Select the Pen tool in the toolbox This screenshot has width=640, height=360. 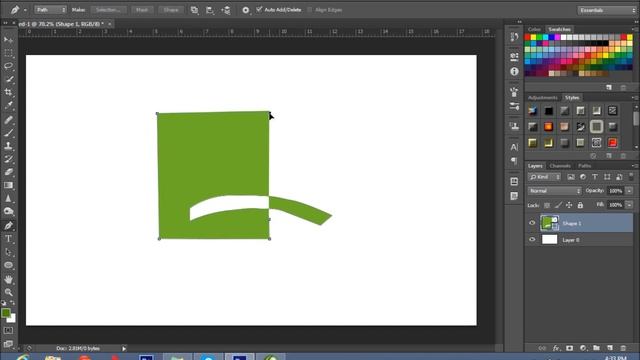(8, 225)
